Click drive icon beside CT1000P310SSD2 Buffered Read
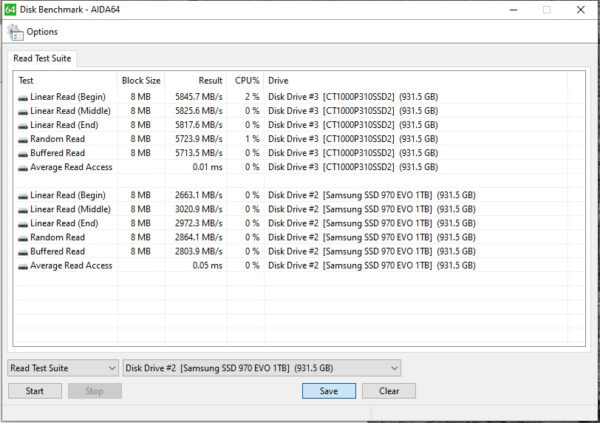The width and height of the screenshot is (600, 423). click(x=23, y=154)
